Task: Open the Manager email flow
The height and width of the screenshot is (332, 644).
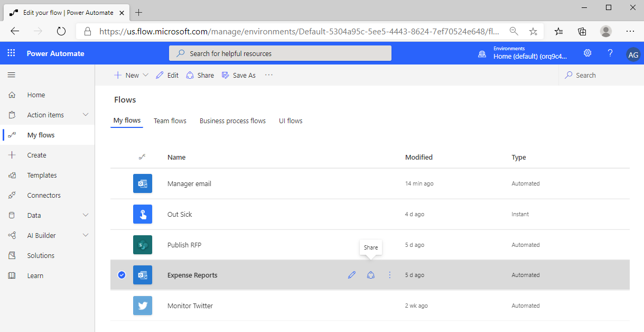Action: click(189, 184)
